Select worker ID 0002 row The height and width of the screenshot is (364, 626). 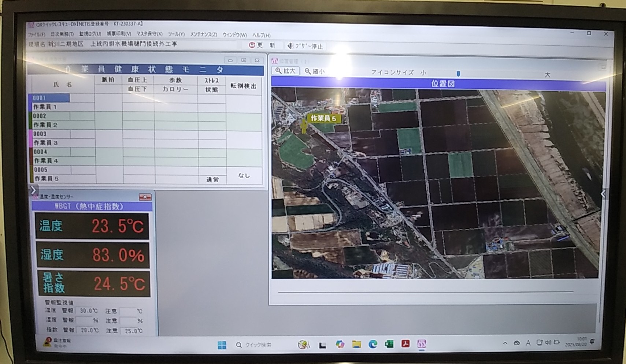click(49, 116)
